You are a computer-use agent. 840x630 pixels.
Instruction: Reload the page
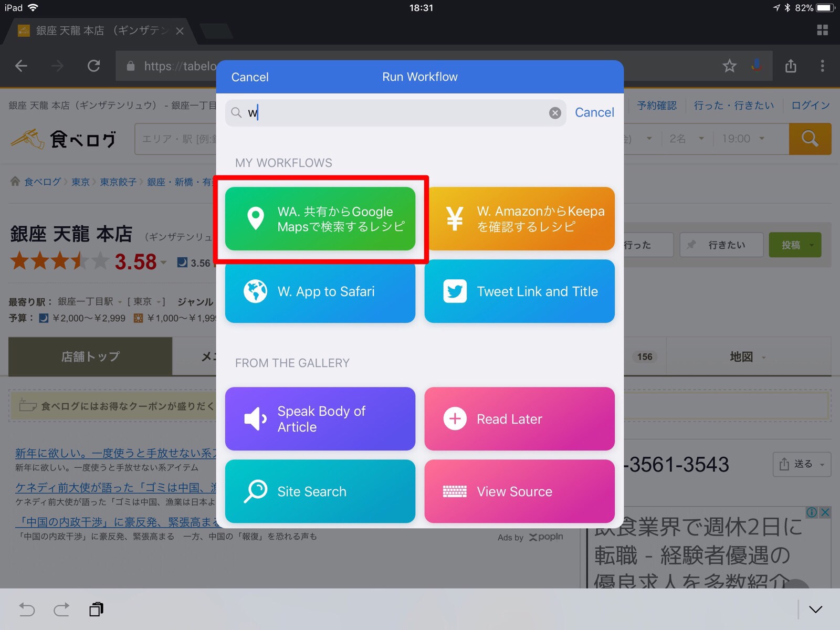click(94, 66)
